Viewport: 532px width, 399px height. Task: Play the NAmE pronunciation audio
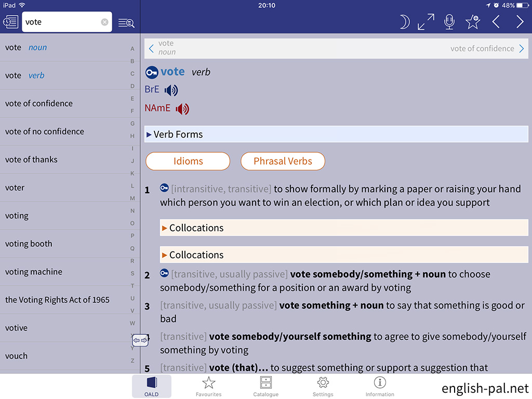point(182,109)
